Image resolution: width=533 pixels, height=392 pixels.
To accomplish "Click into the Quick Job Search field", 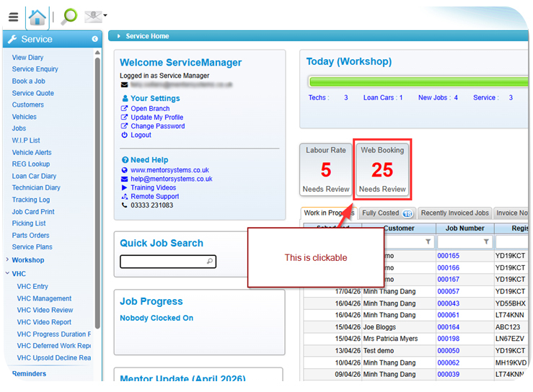I will coord(162,262).
